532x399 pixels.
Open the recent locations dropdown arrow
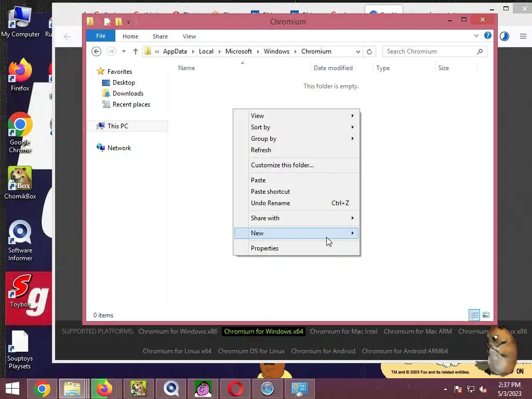click(x=124, y=51)
